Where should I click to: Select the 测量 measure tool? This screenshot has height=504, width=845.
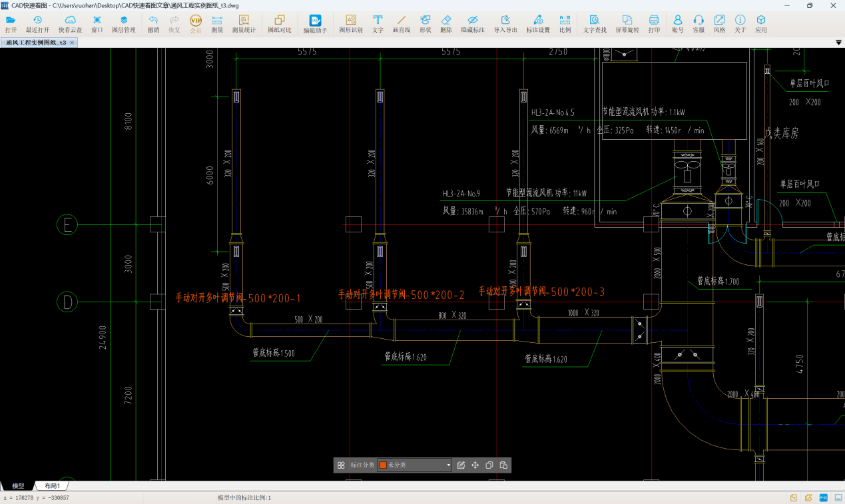[x=217, y=24]
